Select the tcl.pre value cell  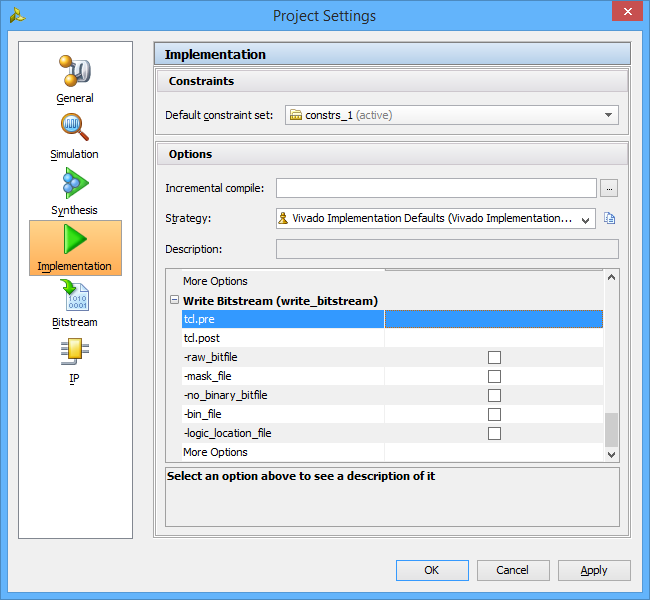click(494, 319)
